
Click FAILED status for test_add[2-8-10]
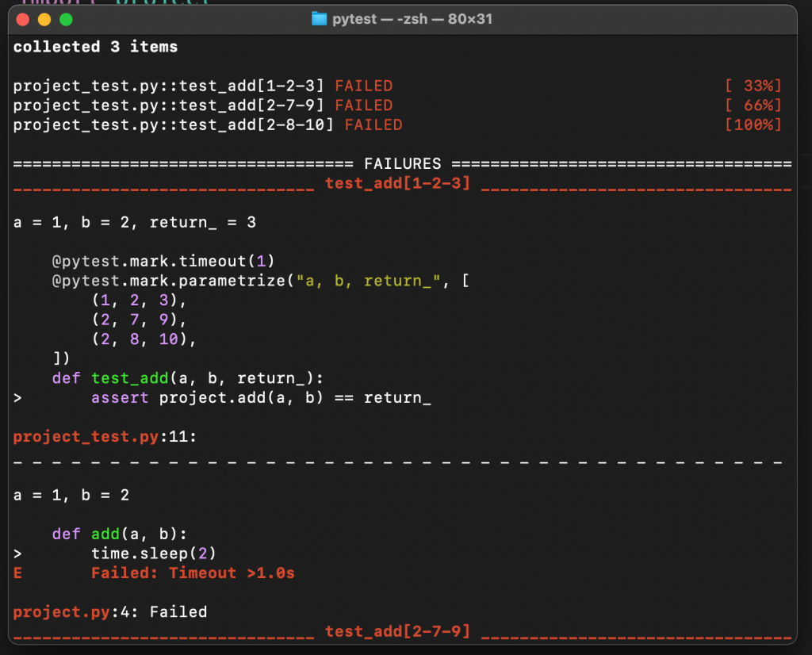373,124
